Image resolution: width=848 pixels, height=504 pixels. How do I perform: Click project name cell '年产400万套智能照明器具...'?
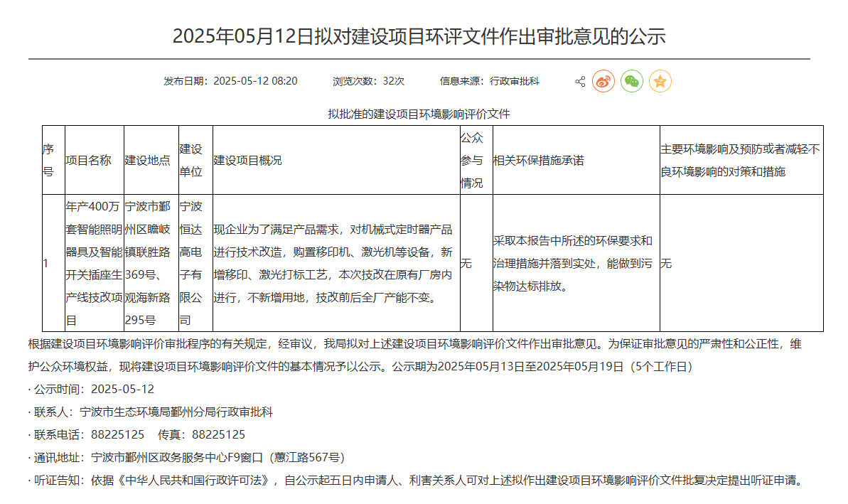pos(95,263)
